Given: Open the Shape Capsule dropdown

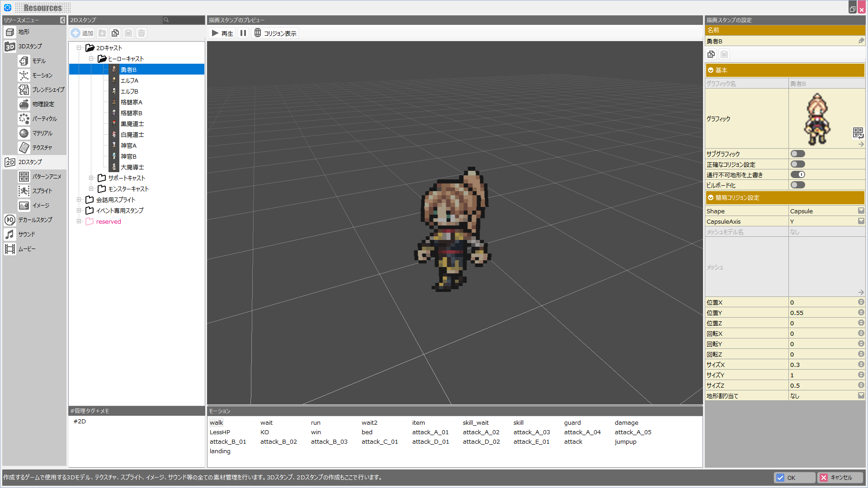Looking at the screenshot, I should 861,211.
